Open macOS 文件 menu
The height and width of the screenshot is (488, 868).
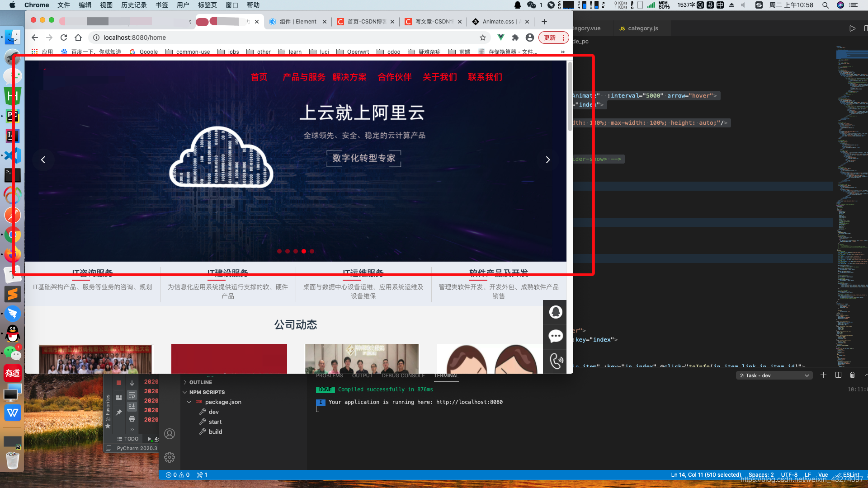coord(64,5)
